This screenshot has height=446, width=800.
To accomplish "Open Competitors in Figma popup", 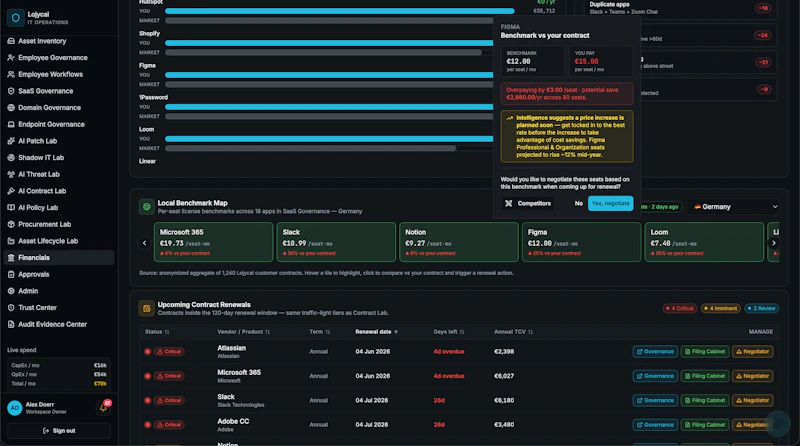I will pyautogui.click(x=528, y=203).
